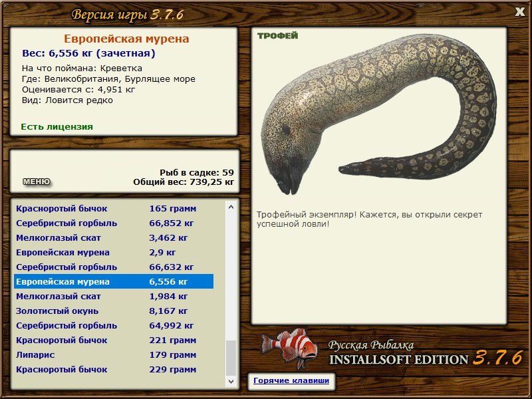The width and height of the screenshot is (532, 399).
Task: Select Липарис 179 грамм row
Action: click(x=114, y=354)
